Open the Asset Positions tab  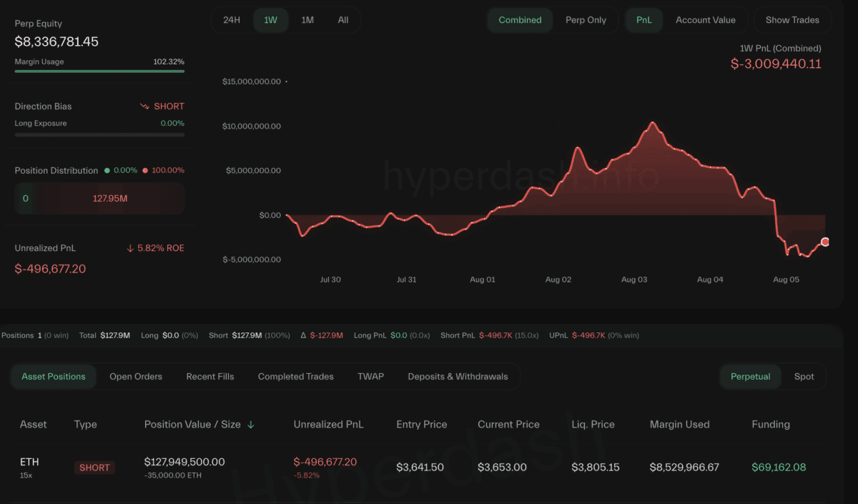tap(54, 376)
